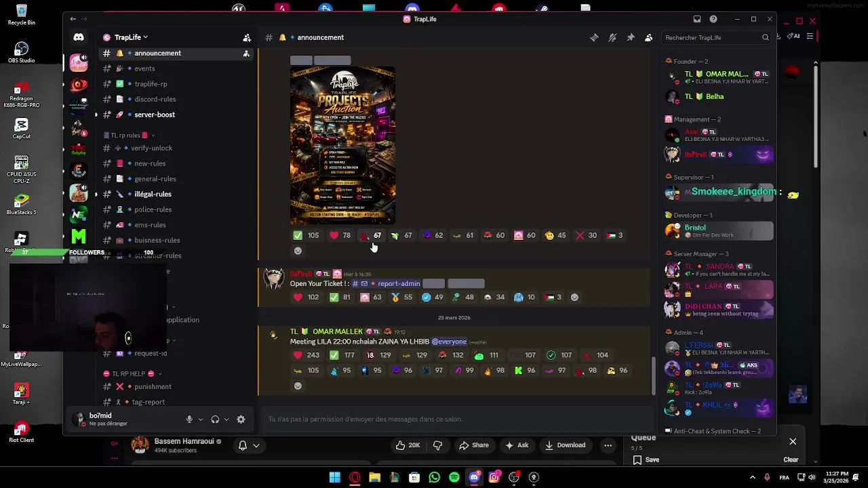868x488 pixels.
Task: Click the dislike thumbs-down button
Action: click(x=437, y=445)
